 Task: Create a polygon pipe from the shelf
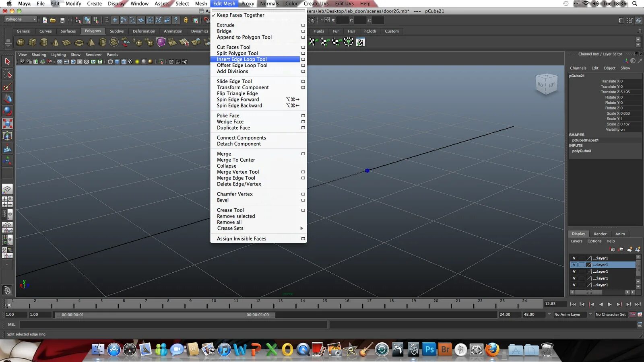coord(103,42)
